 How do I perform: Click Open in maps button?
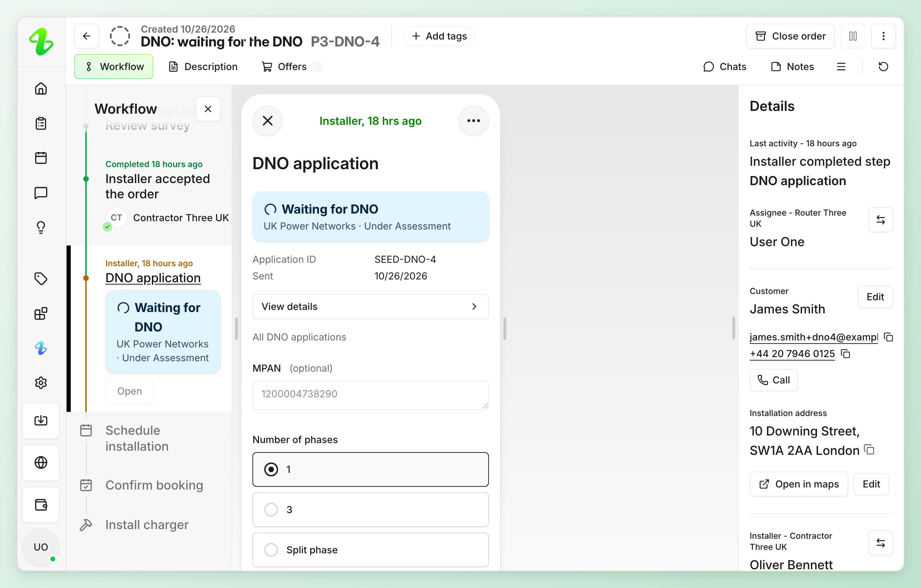pos(799,484)
